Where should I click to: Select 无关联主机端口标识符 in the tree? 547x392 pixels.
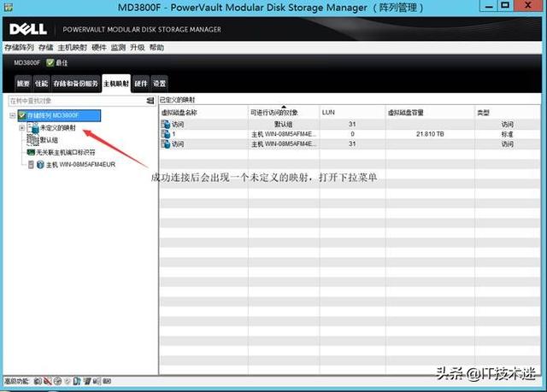pos(66,152)
